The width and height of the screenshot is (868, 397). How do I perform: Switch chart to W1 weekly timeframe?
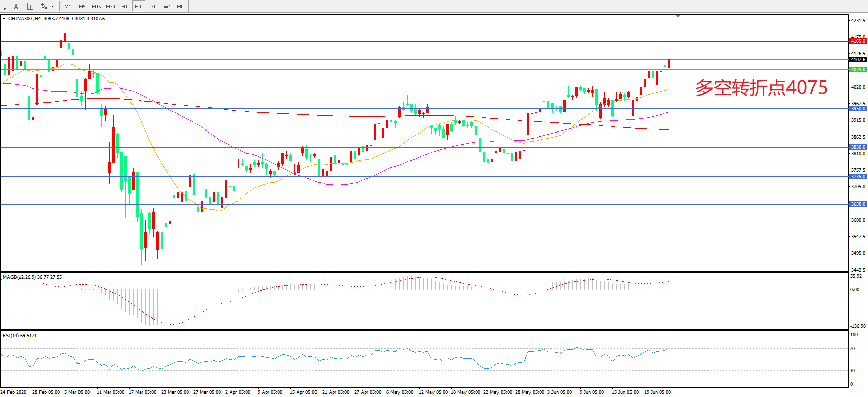[167, 6]
